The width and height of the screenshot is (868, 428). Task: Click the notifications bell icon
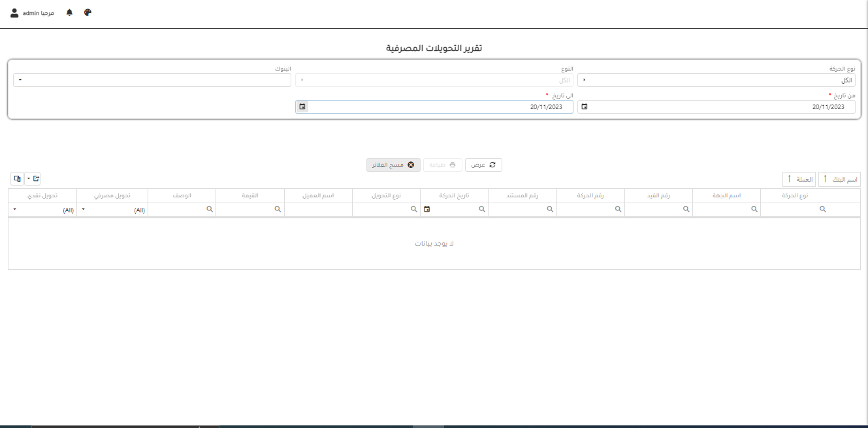[70, 12]
